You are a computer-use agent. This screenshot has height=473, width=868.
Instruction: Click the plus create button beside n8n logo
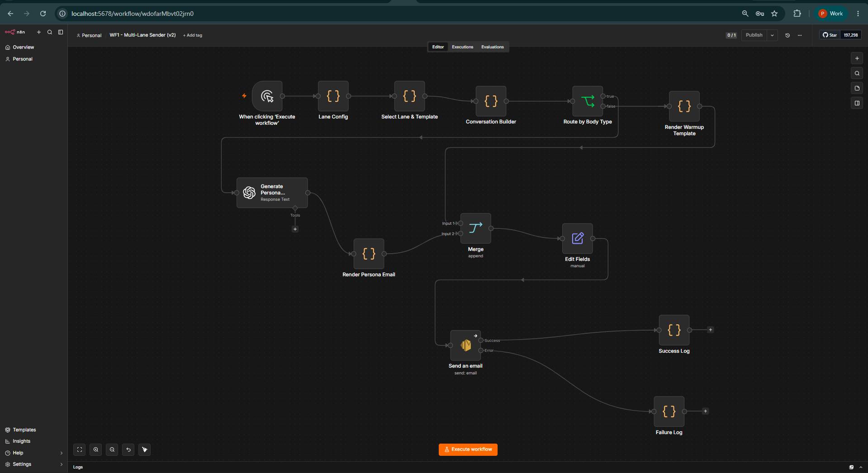[39, 32]
